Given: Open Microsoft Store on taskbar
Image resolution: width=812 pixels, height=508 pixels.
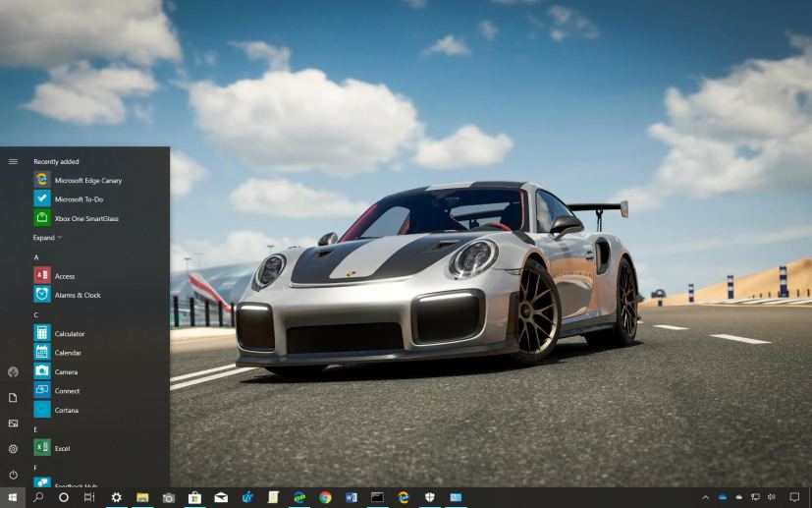Looking at the screenshot, I should point(194,497).
